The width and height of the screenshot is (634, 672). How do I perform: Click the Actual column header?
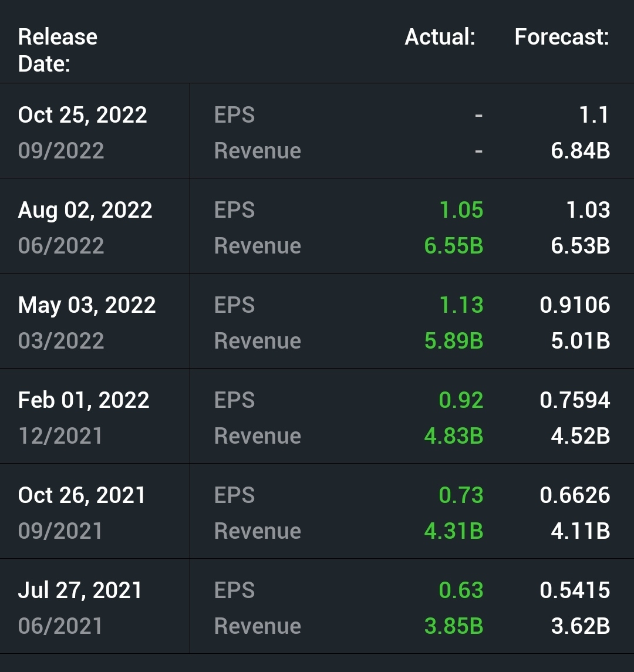(440, 37)
